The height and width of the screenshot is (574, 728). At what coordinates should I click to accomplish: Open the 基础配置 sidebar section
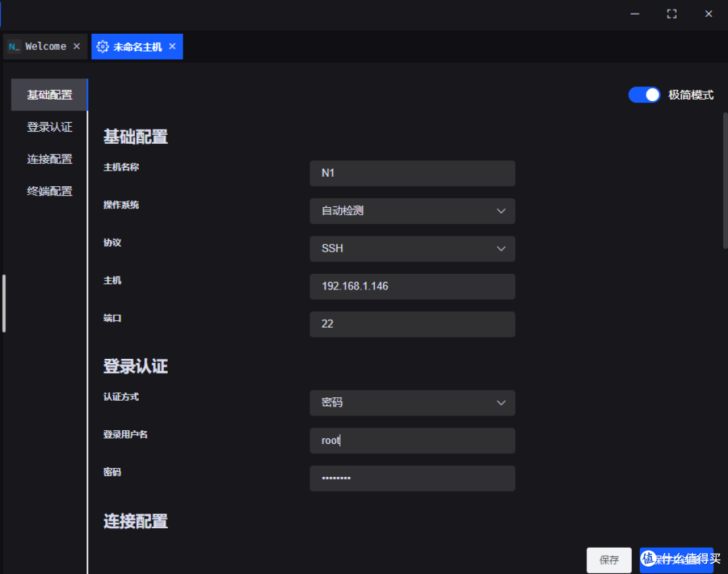[x=49, y=94]
